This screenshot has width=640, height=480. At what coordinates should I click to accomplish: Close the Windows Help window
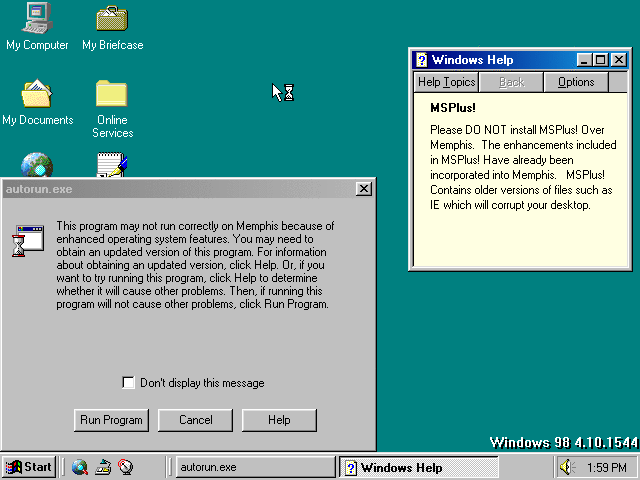[x=619, y=60]
